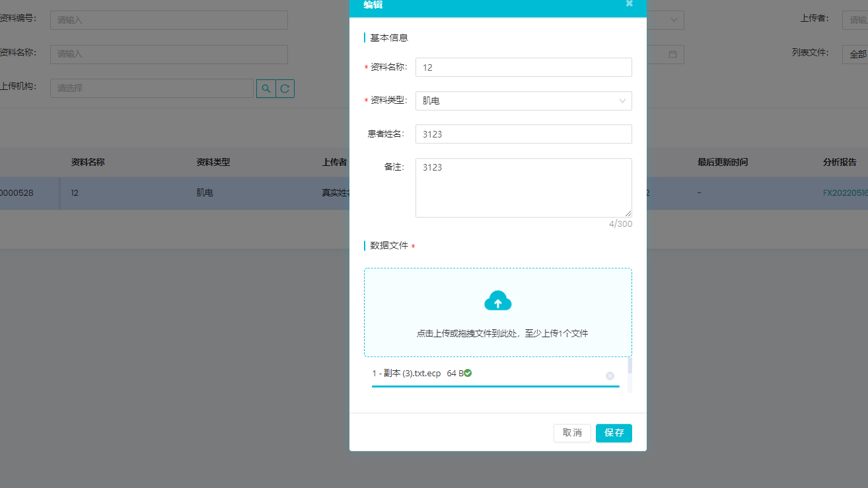This screenshot has height=488, width=868.
Task: Click the 保存 button
Action: click(614, 432)
